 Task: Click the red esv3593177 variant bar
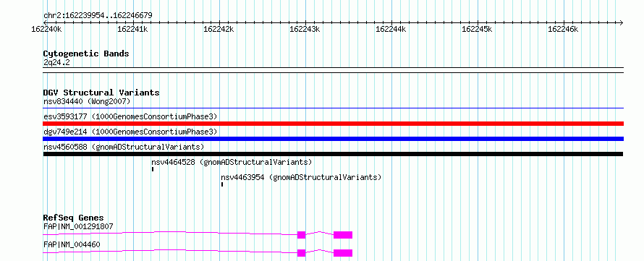coord(333,124)
